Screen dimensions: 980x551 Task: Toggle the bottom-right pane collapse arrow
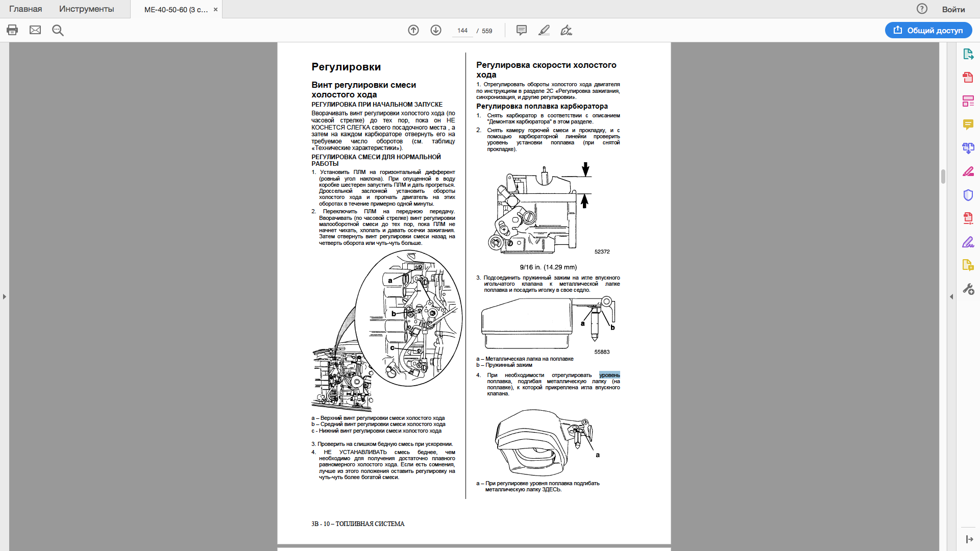coord(969,539)
